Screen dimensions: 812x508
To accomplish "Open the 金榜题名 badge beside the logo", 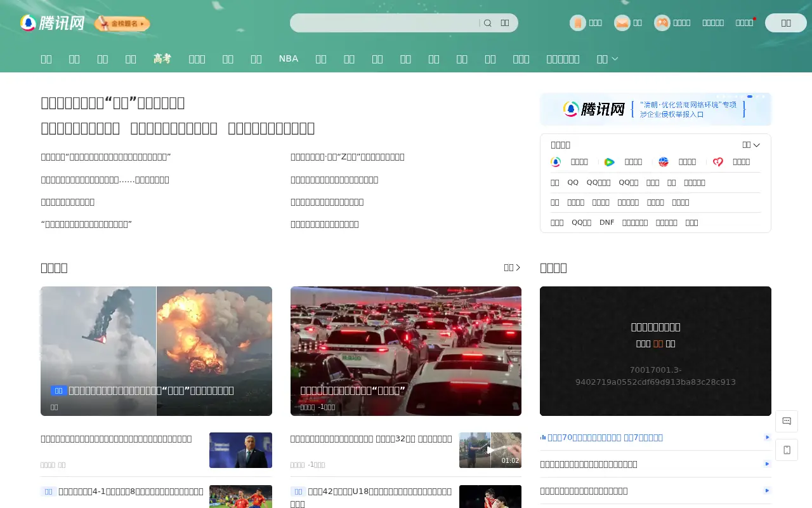I will (x=122, y=23).
